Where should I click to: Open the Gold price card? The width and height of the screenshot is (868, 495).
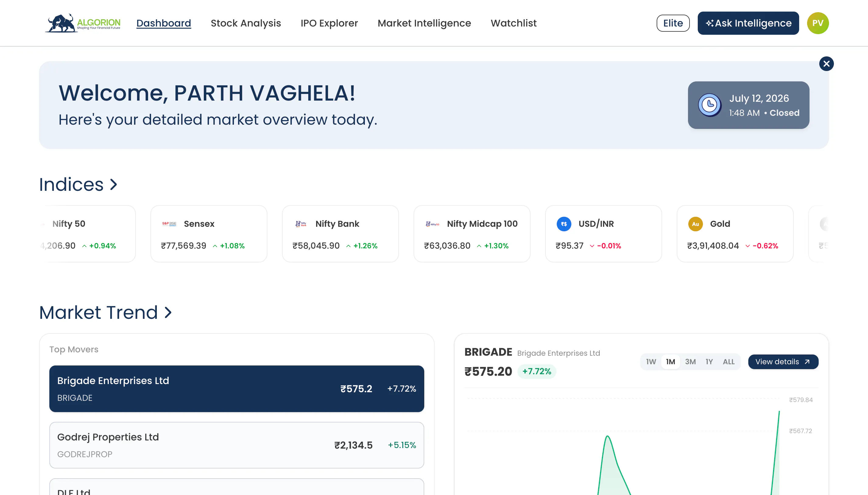coord(735,234)
